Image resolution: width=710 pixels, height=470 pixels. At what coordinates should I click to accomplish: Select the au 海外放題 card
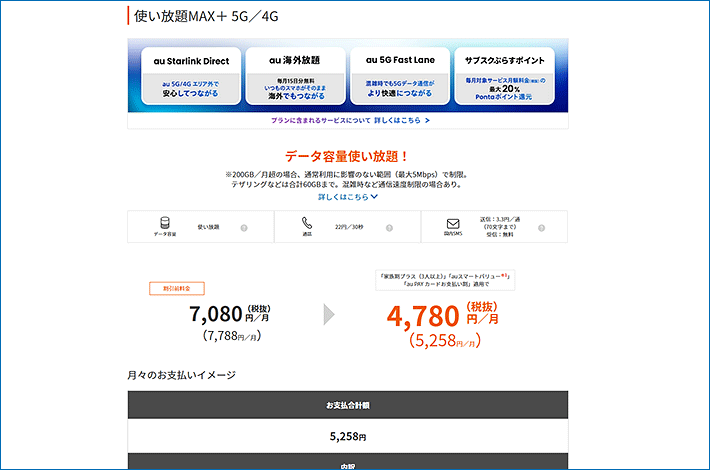[295, 76]
